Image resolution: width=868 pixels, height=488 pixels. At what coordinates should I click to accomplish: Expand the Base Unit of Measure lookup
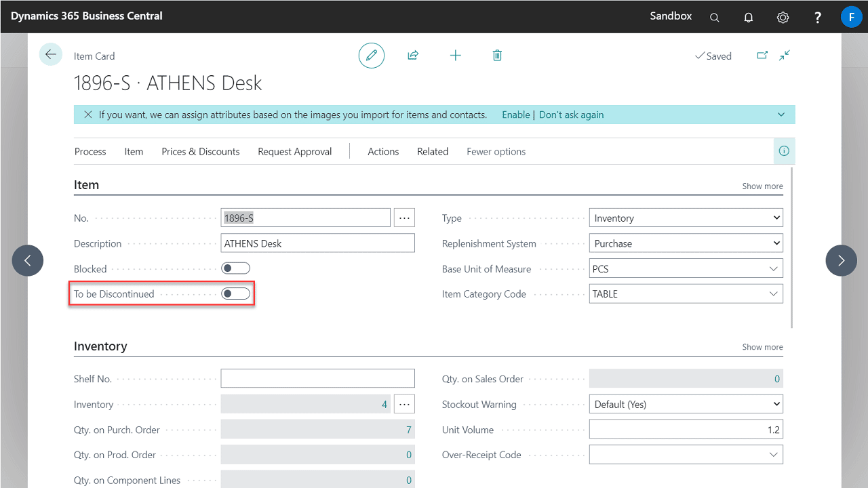(774, 268)
